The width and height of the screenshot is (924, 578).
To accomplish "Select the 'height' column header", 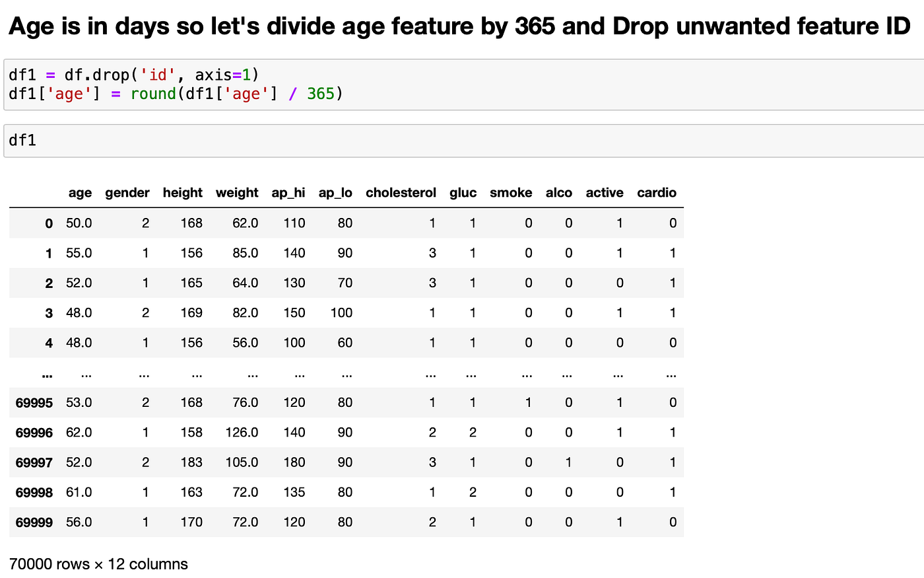I will coord(182,193).
